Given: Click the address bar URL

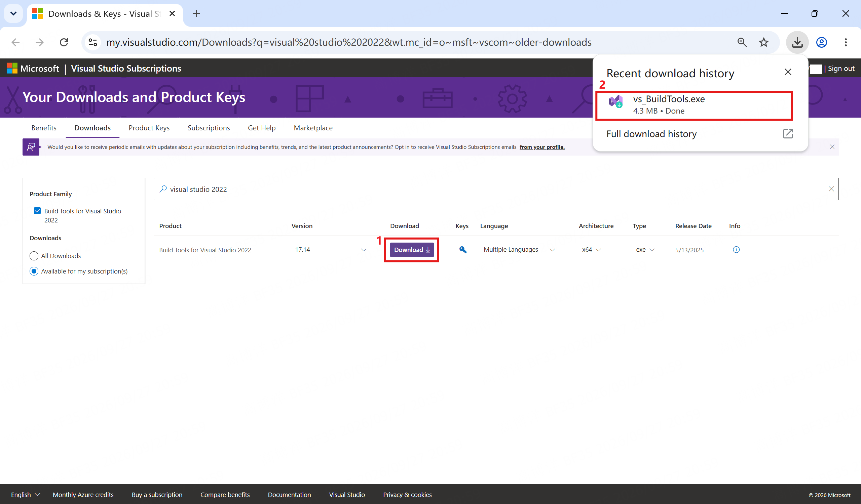Looking at the screenshot, I should tap(348, 42).
